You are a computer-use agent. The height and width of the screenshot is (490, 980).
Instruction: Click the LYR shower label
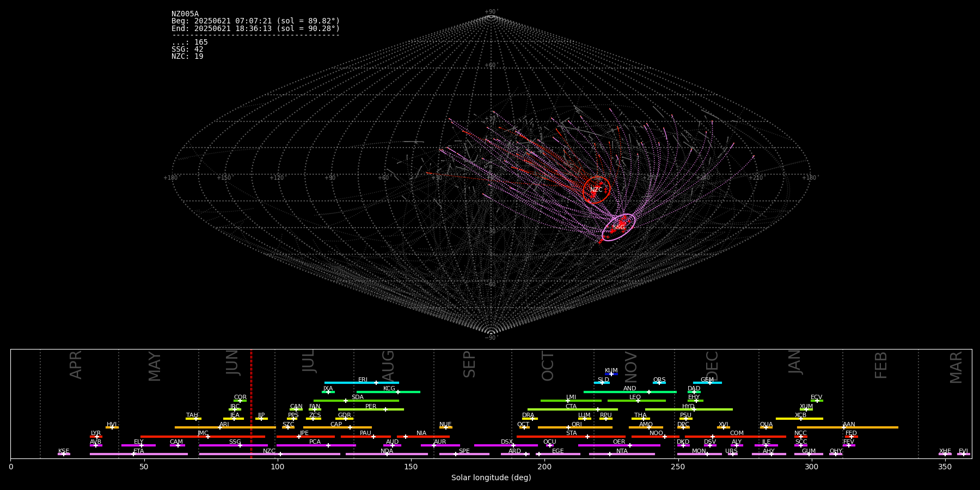(x=96, y=433)
